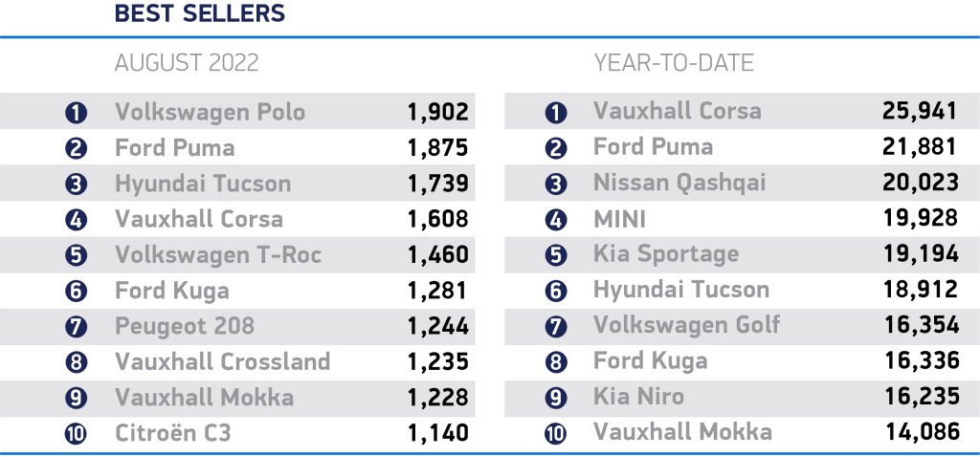
Task: Click the rank 5 badge beside Volkswagen T-Roc
Action: [x=77, y=256]
